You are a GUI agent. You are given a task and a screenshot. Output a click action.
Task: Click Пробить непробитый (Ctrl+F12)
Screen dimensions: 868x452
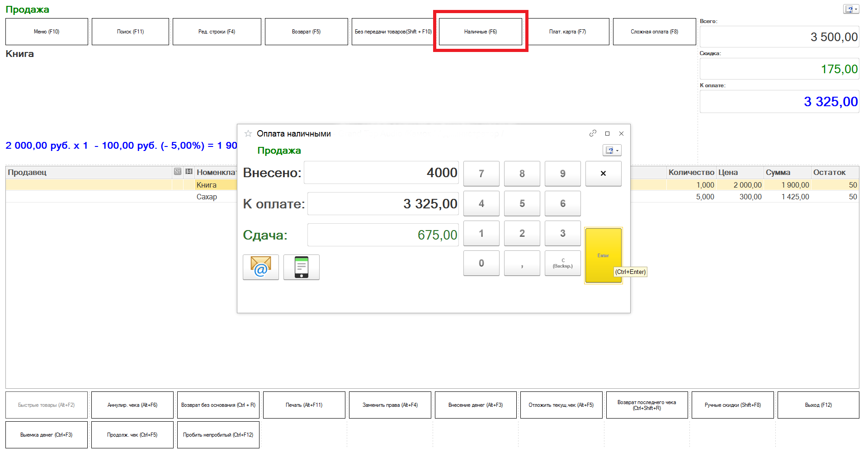218,435
